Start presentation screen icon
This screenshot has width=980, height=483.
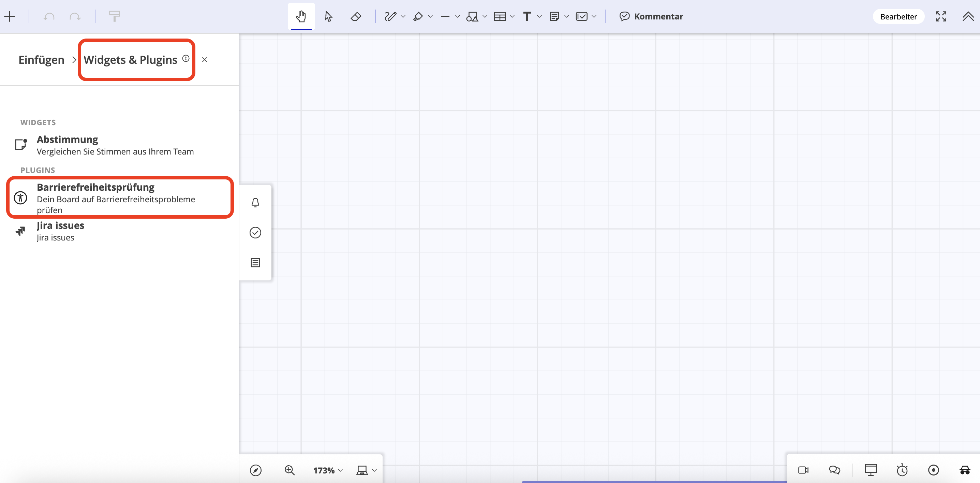click(871, 470)
